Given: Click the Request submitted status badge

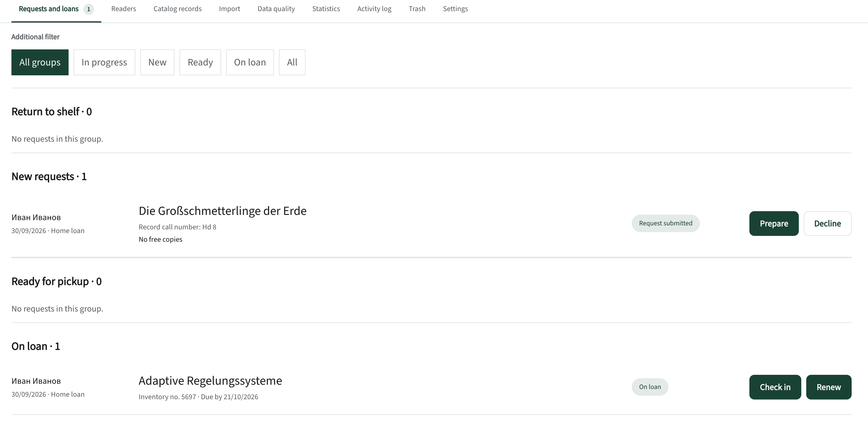Looking at the screenshot, I should coord(665,223).
